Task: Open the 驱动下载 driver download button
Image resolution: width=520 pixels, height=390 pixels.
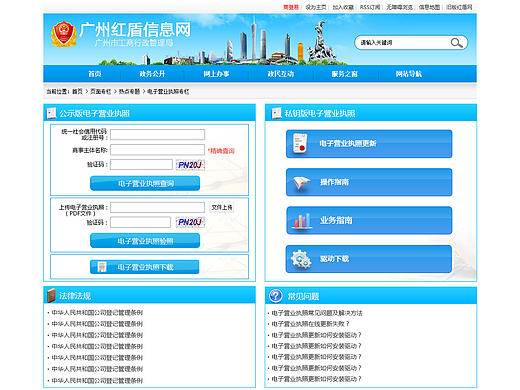Action: [x=369, y=259]
